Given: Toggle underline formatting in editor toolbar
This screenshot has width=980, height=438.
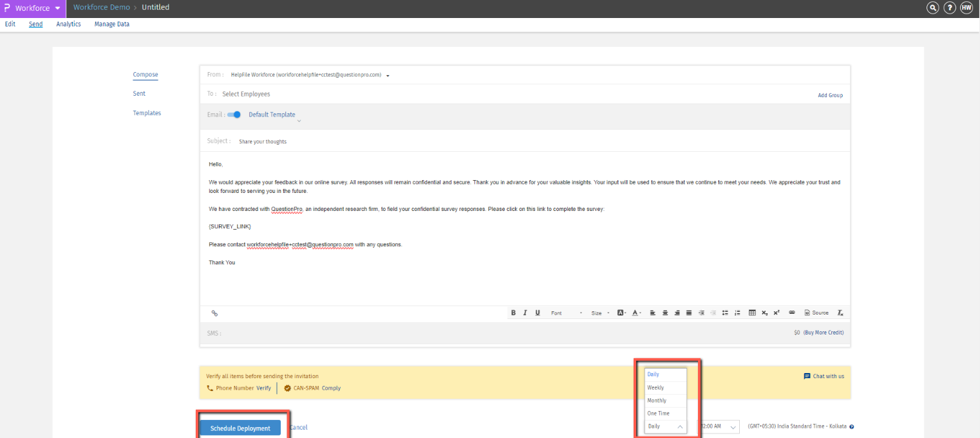Looking at the screenshot, I should [537, 313].
